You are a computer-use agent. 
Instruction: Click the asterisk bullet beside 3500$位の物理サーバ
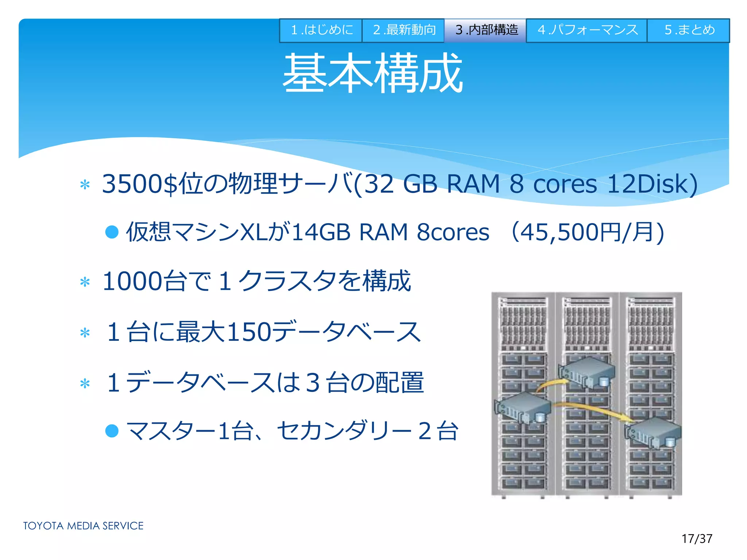click(x=85, y=184)
